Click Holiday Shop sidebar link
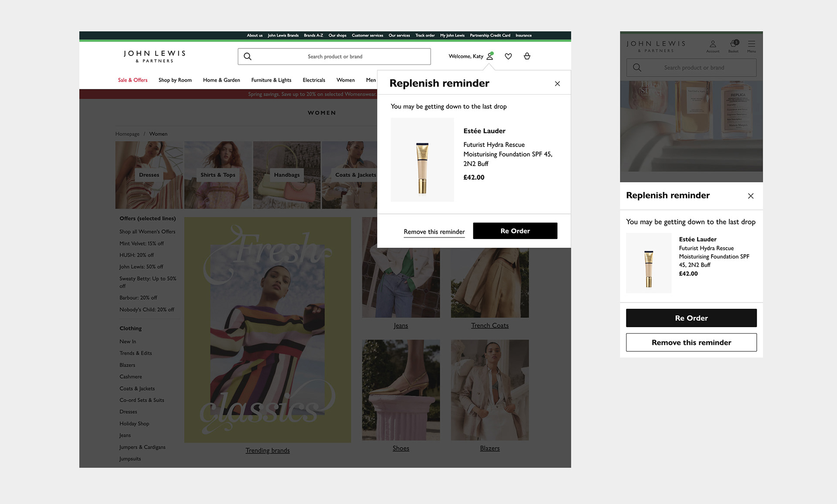Image resolution: width=837 pixels, height=504 pixels. [134, 424]
